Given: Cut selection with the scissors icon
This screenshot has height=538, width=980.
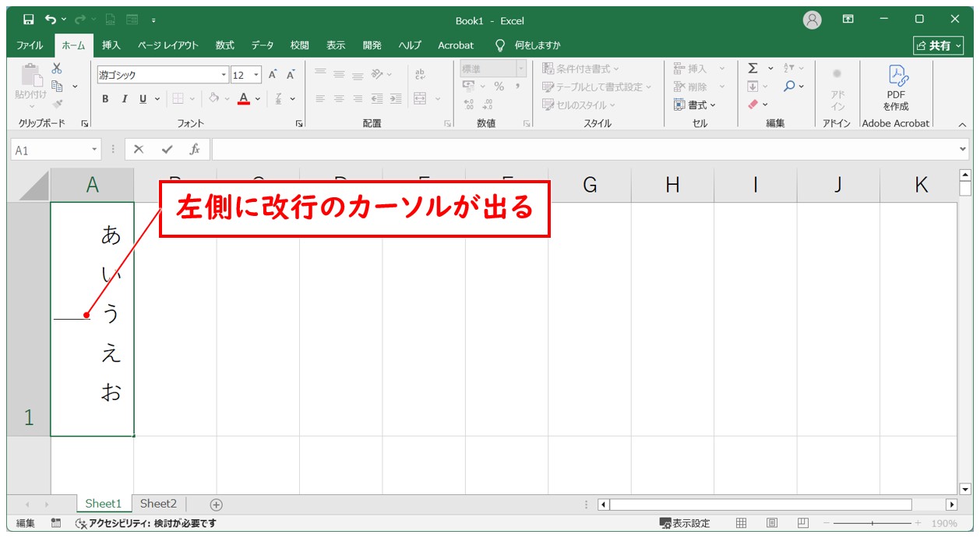Looking at the screenshot, I should (57, 69).
